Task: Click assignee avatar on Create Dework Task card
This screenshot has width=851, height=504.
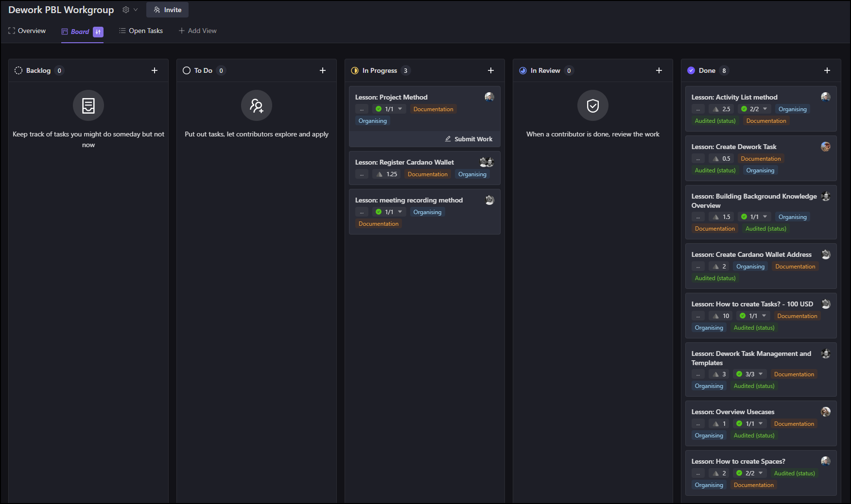Action: [x=826, y=146]
